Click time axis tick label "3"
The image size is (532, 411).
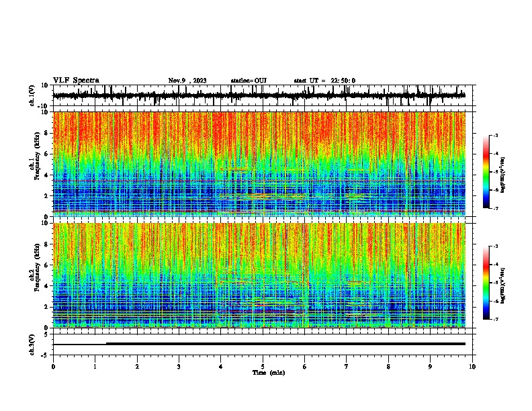coord(179,367)
